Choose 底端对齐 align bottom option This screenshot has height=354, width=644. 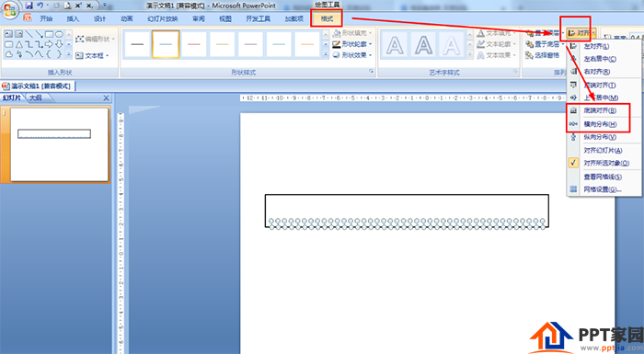pyautogui.click(x=599, y=110)
